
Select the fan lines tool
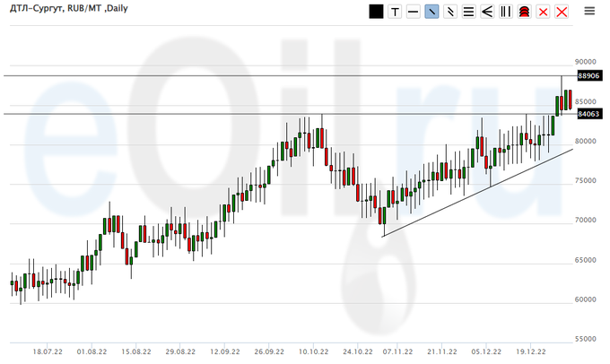coord(487,12)
